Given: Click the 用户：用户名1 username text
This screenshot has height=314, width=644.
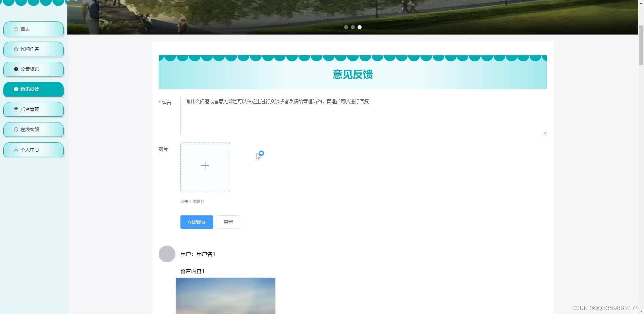Looking at the screenshot, I should pyautogui.click(x=198, y=254).
